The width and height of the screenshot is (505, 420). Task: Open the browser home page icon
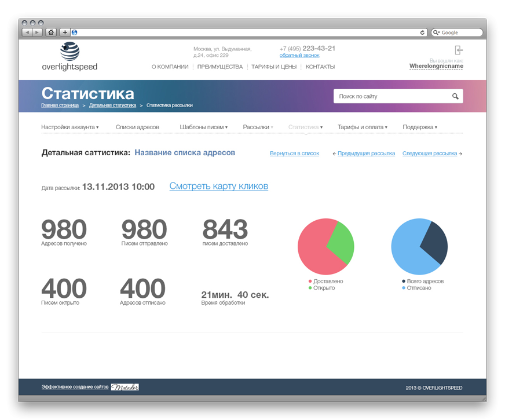pyautogui.click(x=51, y=32)
